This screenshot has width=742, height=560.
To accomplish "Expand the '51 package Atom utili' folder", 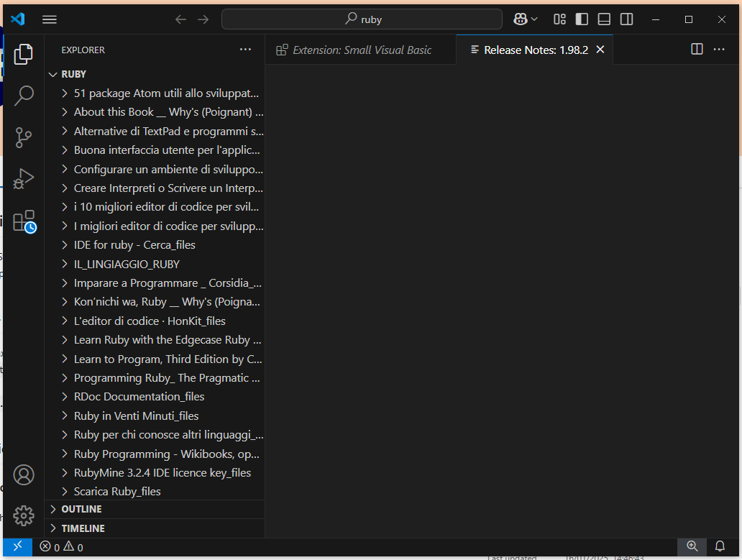I will [x=155, y=93].
